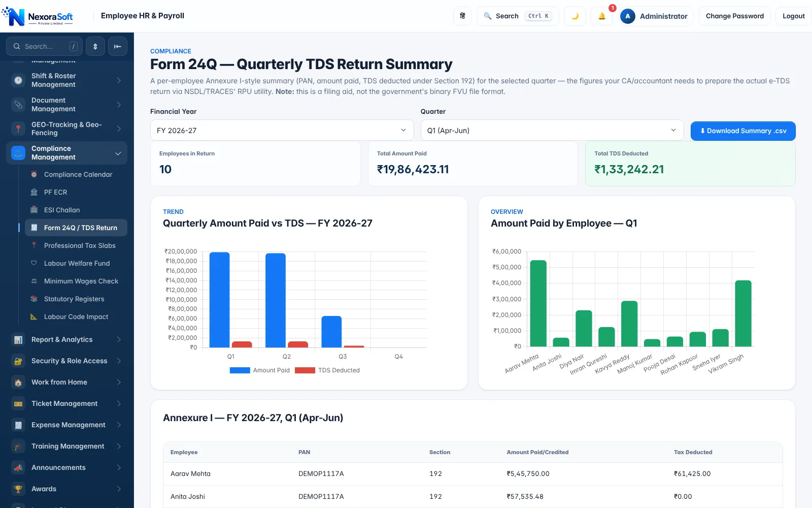The height and width of the screenshot is (508, 812).
Task: Expand Shift & Roster Management chevron
Action: (x=119, y=80)
